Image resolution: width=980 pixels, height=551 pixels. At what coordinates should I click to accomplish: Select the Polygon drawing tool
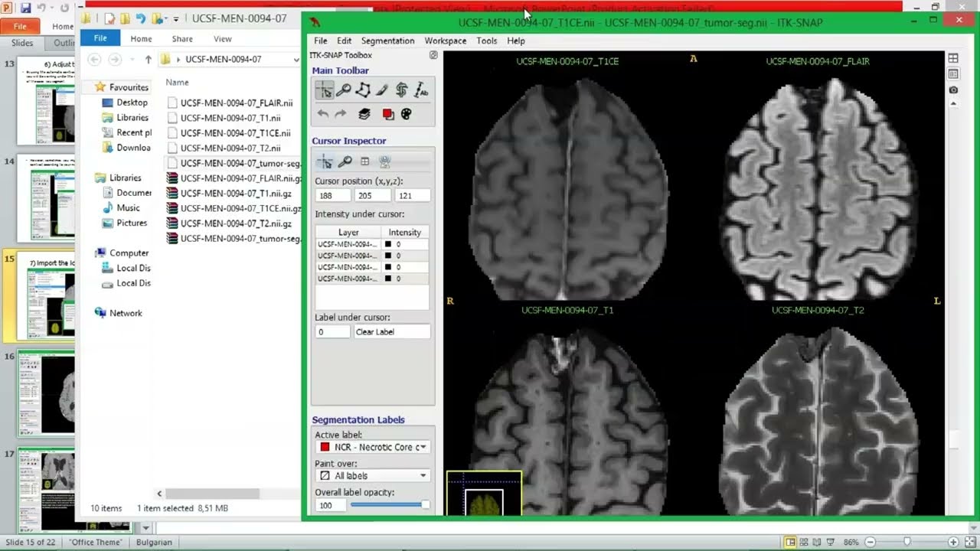pyautogui.click(x=363, y=90)
